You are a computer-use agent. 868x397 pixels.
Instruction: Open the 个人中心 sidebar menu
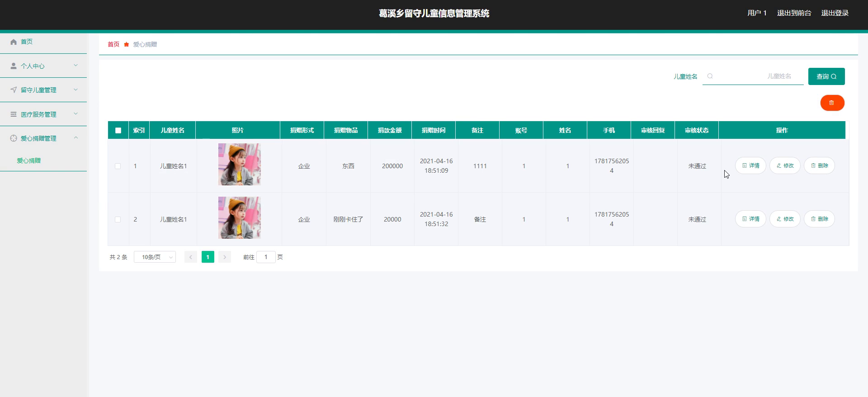coord(43,66)
